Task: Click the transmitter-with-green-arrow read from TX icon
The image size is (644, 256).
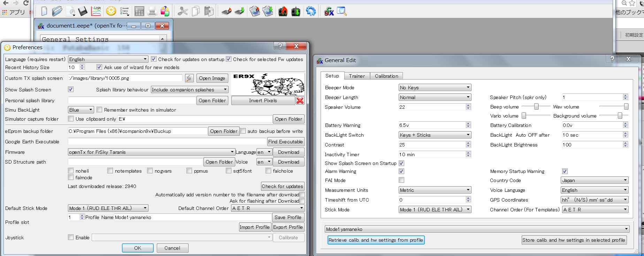Action: [296, 12]
